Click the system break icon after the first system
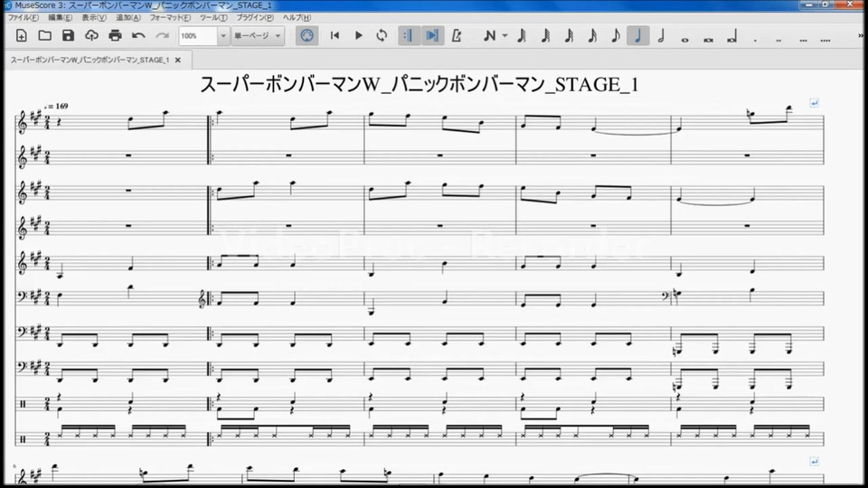Screen dimensions: 868x488 (x=814, y=103)
